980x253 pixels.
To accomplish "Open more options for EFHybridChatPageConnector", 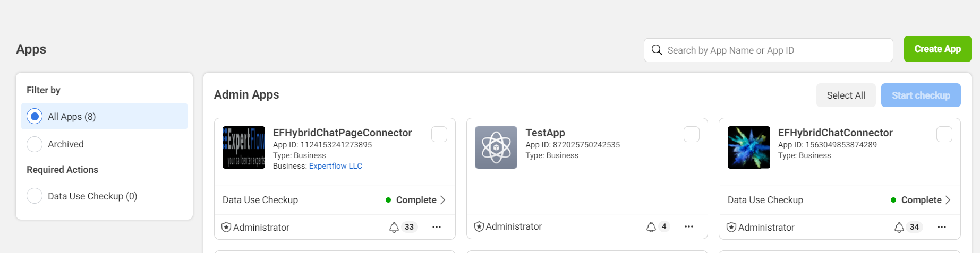I will (x=437, y=227).
